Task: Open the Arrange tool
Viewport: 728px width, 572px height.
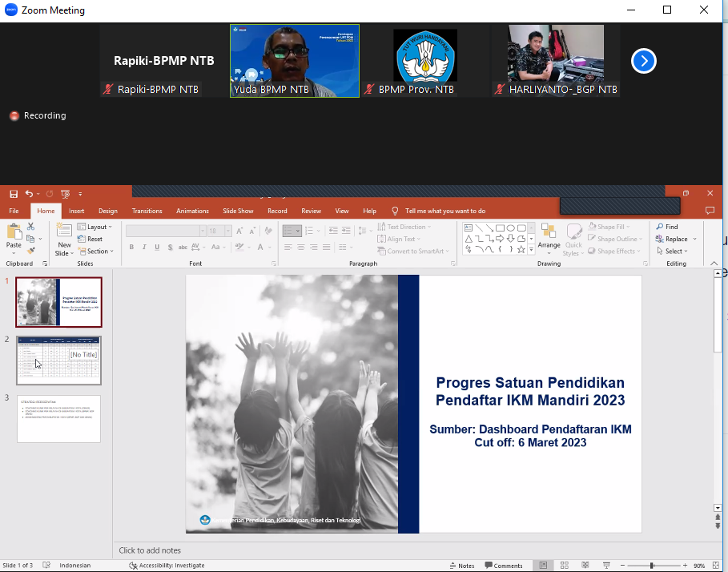Action: tap(549, 239)
